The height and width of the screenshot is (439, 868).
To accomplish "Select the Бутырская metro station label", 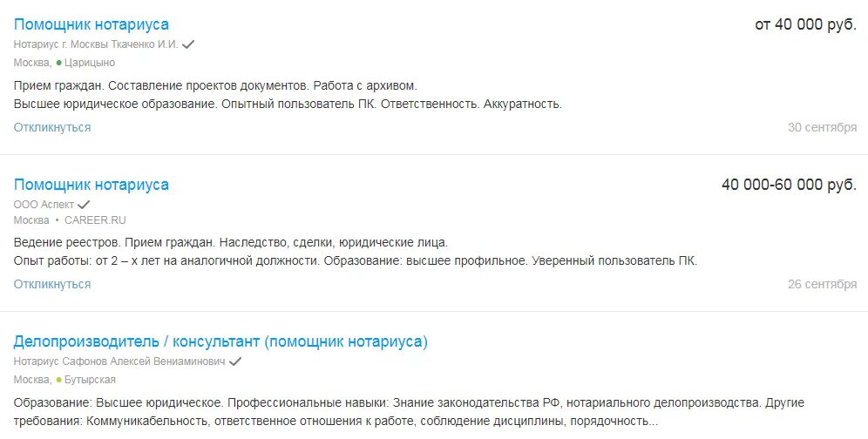I will coord(90,380).
